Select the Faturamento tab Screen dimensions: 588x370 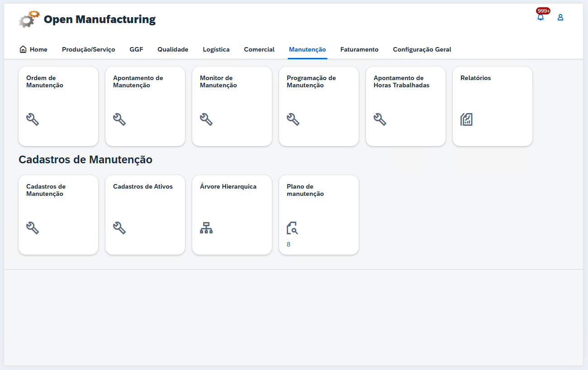point(359,49)
